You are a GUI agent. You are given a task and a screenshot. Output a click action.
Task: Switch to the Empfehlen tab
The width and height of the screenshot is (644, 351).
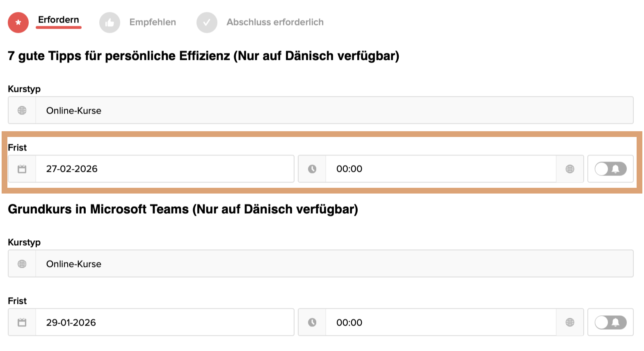(x=153, y=23)
